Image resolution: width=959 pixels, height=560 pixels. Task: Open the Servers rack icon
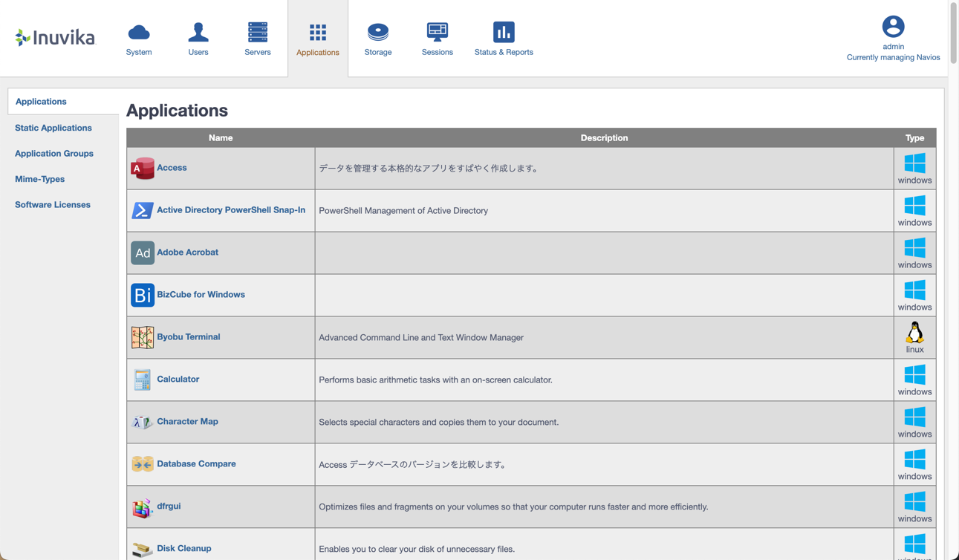tap(258, 32)
